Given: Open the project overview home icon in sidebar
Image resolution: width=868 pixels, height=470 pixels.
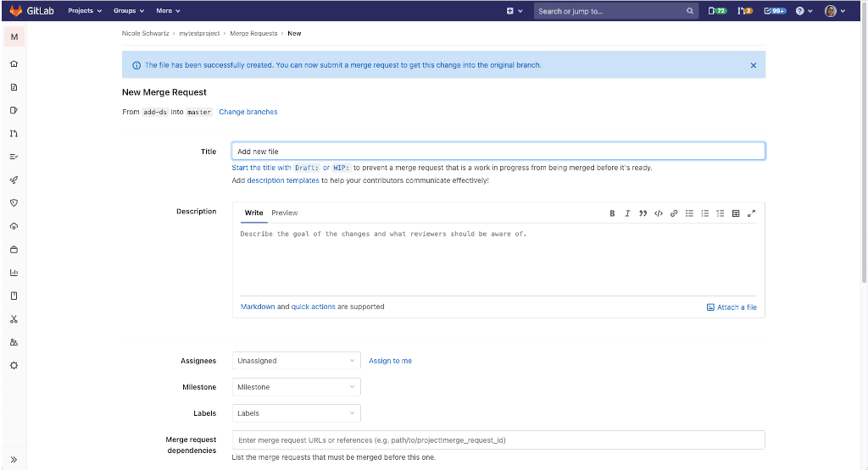Looking at the screenshot, I should point(14,64).
